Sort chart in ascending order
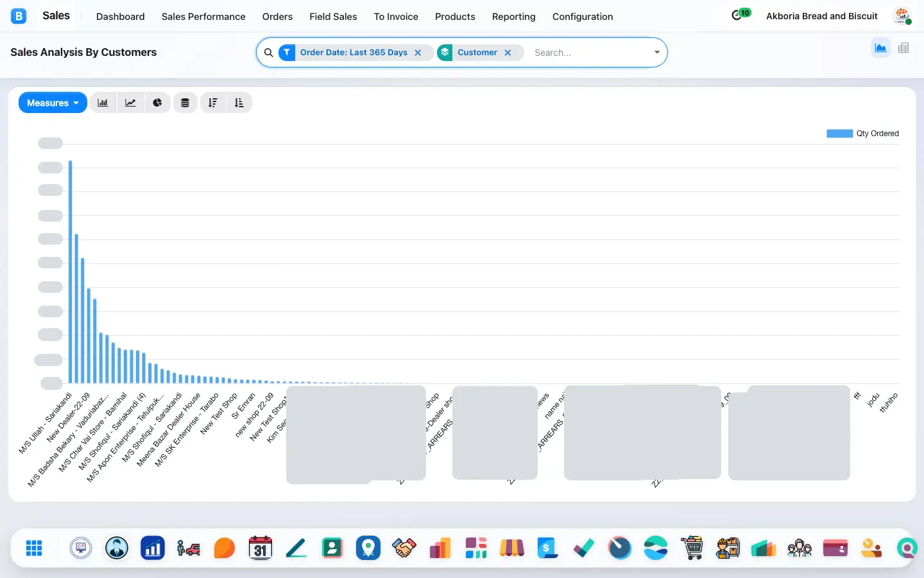Image resolution: width=924 pixels, height=578 pixels. point(239,103)
